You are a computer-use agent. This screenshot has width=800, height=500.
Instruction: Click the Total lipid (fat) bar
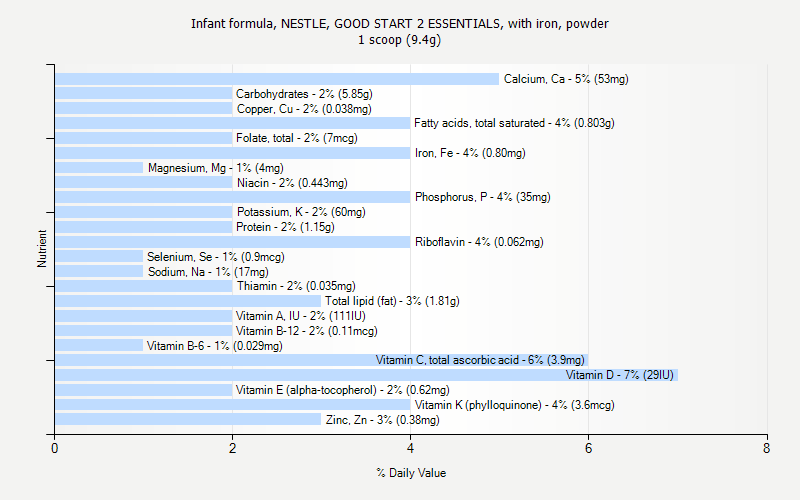pyautogui.click(x=188, y=301)
